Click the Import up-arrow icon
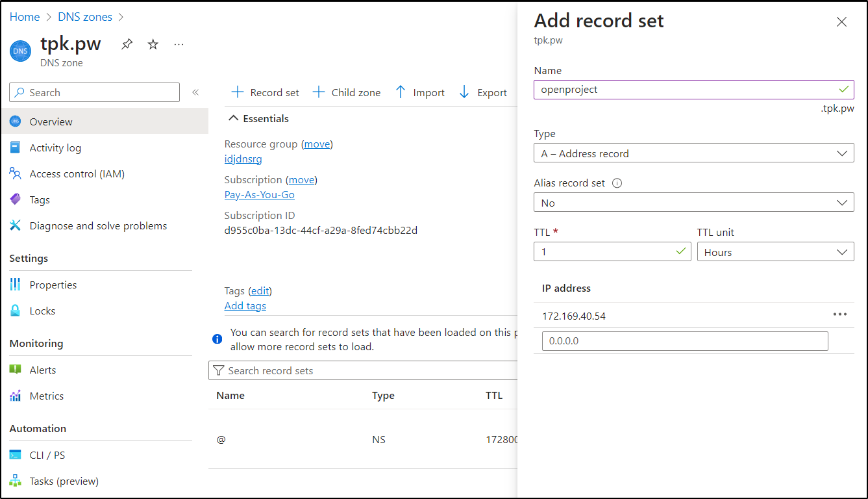Screen dimensions: 868x499 pos(401,92)
